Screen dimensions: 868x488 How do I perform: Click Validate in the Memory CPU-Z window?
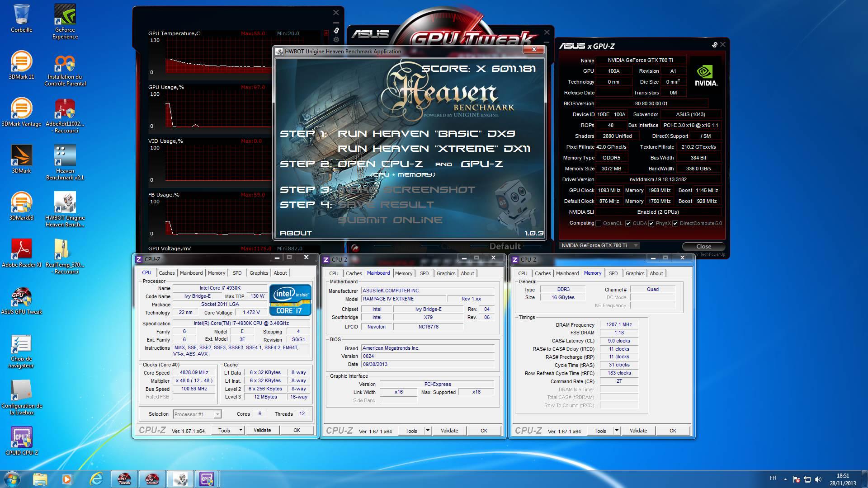638,431
